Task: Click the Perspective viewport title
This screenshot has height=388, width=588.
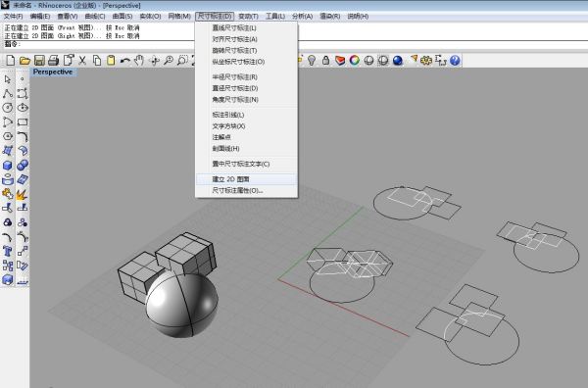Action: (53, 72)
